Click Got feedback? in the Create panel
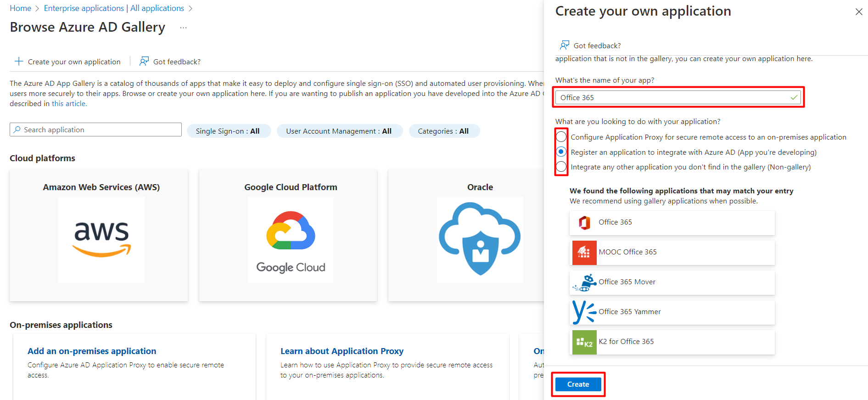 [x=590, y=45]
